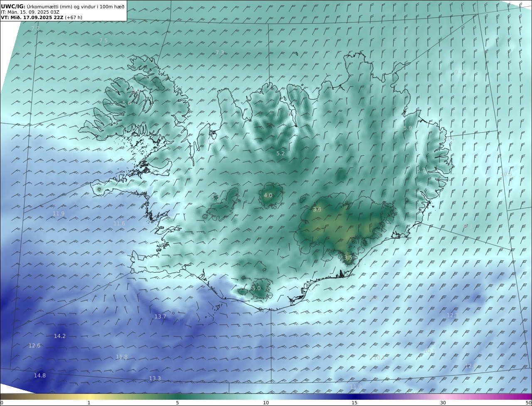
Task: Click the 10.5 value label
Action: (506, 174)
